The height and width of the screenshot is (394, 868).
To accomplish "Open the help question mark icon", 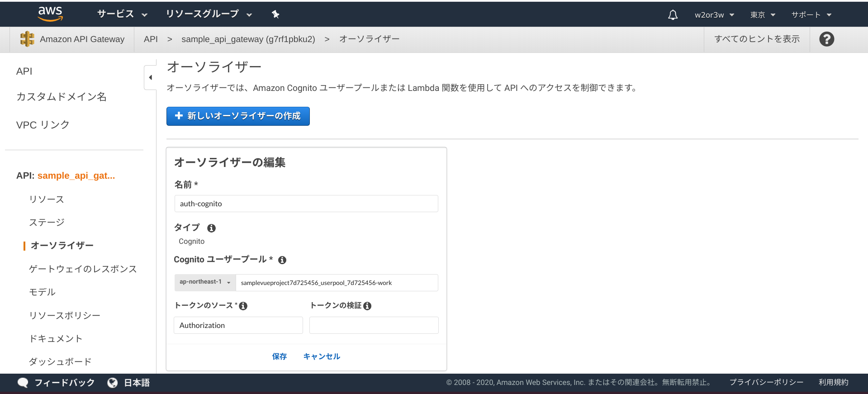I will pyautogui.click(x=826, y=39).
